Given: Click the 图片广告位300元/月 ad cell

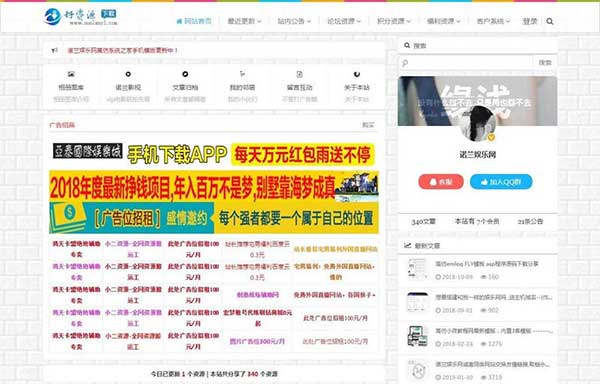Looking at the screenshot, I should pos(257,341).
